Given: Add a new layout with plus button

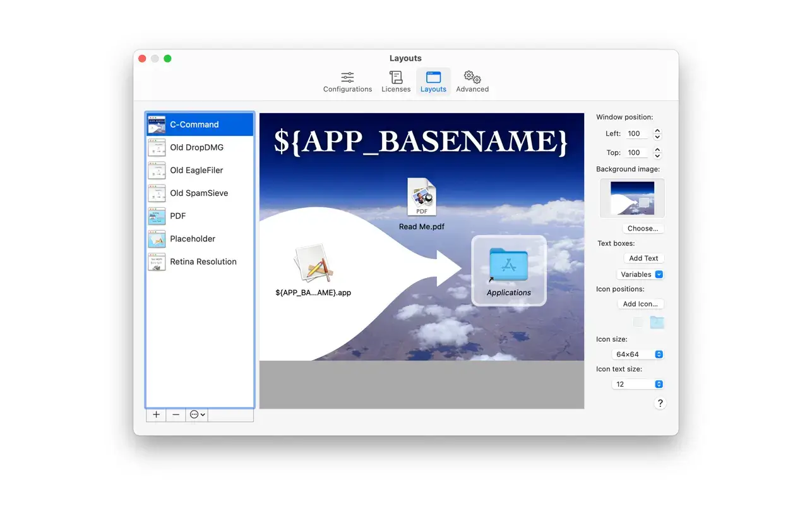Looking at the screenshot, I should click(x=156, y=414).
